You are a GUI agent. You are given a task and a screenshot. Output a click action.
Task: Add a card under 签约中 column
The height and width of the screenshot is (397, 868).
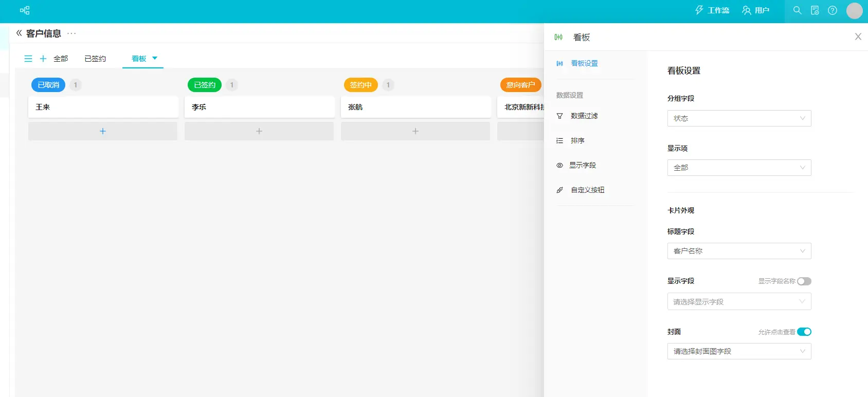coord(415,131)
